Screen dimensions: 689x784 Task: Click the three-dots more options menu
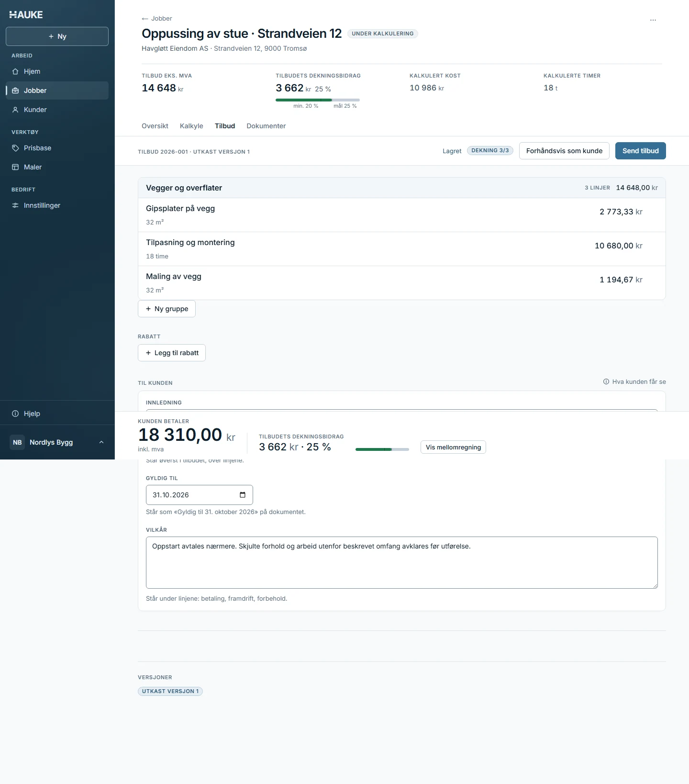click(653, 20)
